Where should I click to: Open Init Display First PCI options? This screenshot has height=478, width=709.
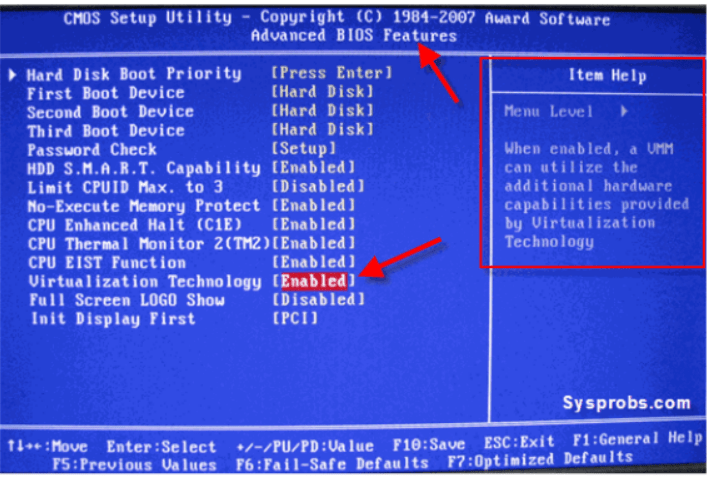[295, 319]
